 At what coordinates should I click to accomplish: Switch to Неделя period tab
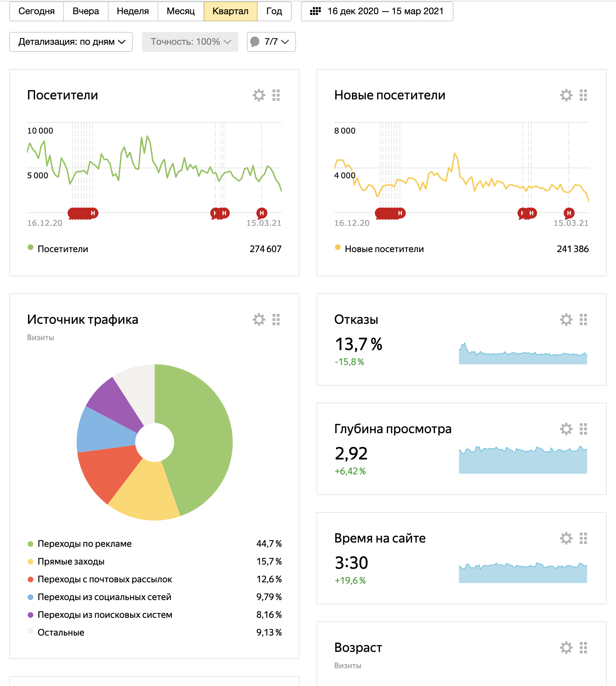(x=133, y=11)
